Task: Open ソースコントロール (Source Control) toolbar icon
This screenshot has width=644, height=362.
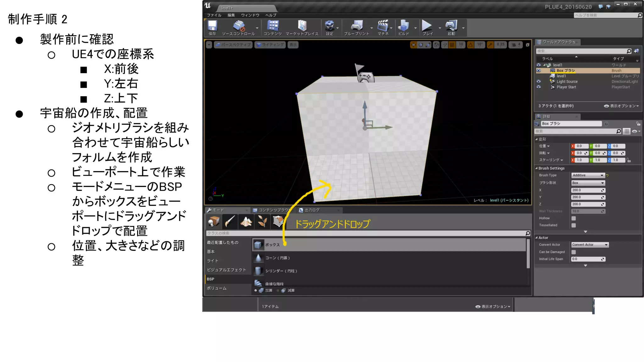Action: [238, 28]
